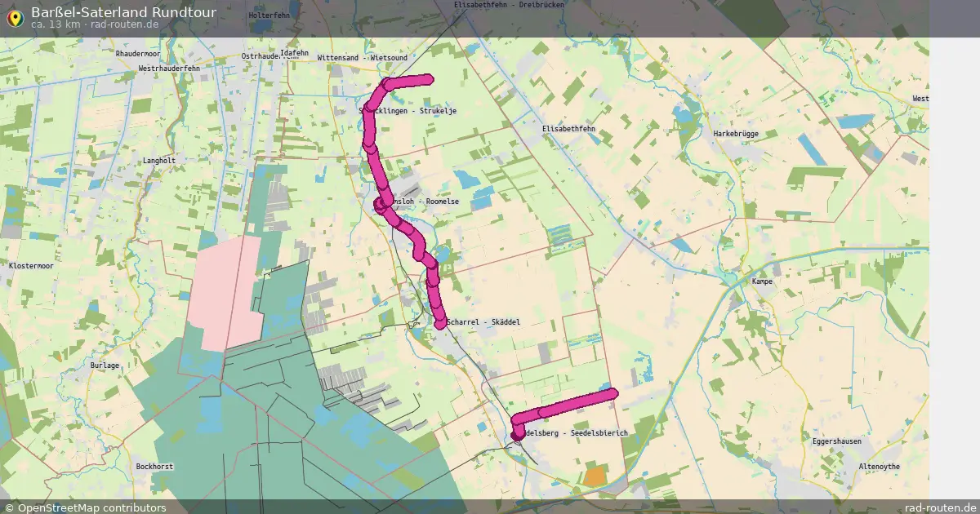980x514 pixels.
Task: Click the Kampe place label
Action: tap(762, 281)
